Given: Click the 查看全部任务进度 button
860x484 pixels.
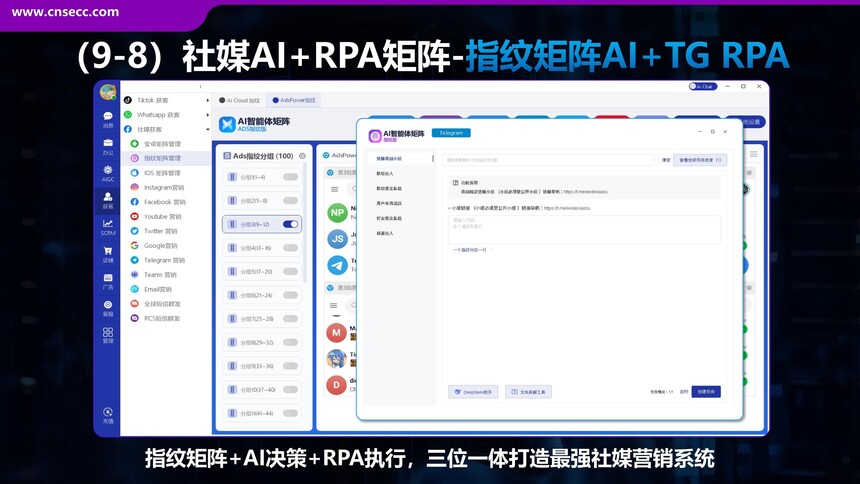Looking at the screenshot, I should (x=700, y=160).
